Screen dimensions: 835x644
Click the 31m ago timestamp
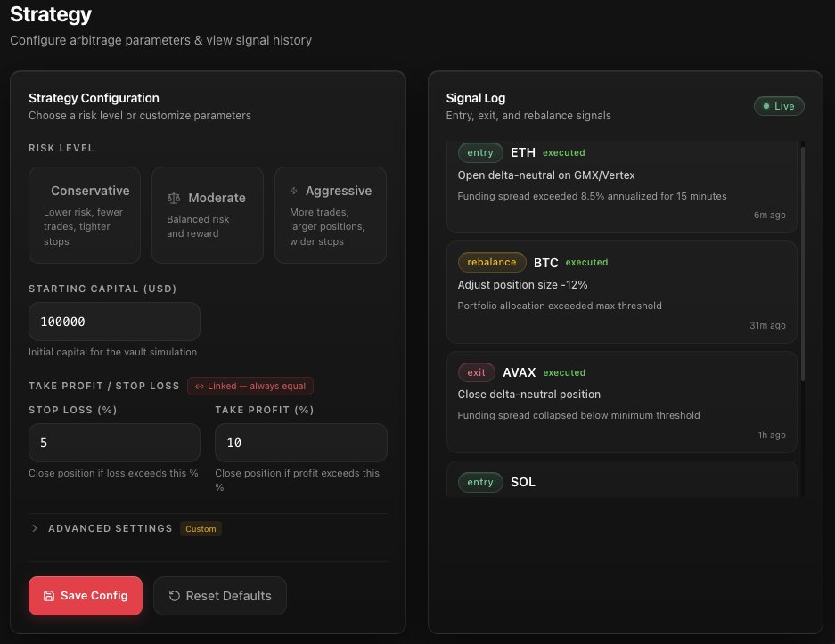tap(767, 325)
